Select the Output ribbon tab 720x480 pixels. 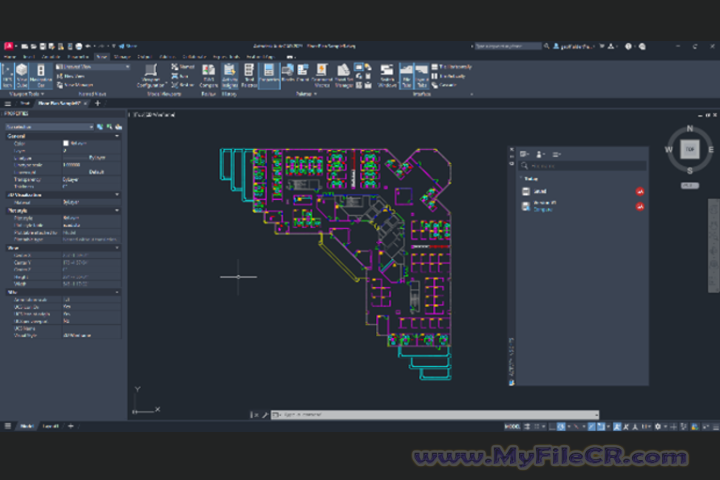point(144,57)
